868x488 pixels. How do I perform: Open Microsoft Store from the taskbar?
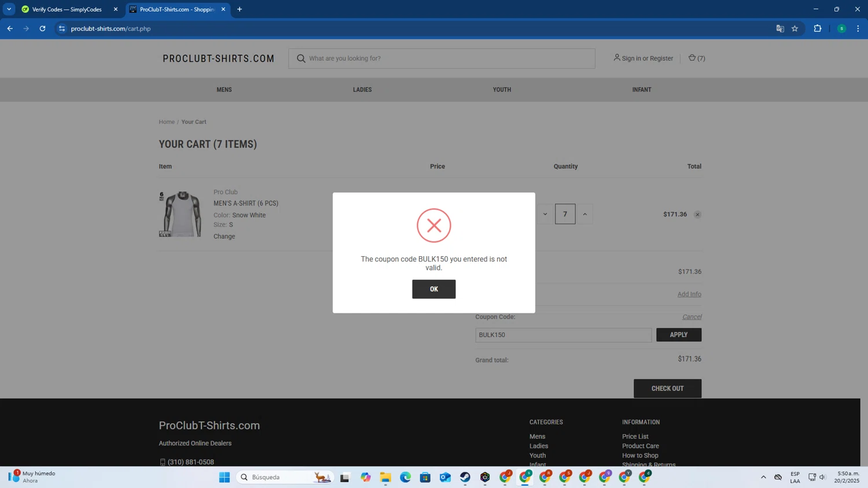(x=425, y=477)
